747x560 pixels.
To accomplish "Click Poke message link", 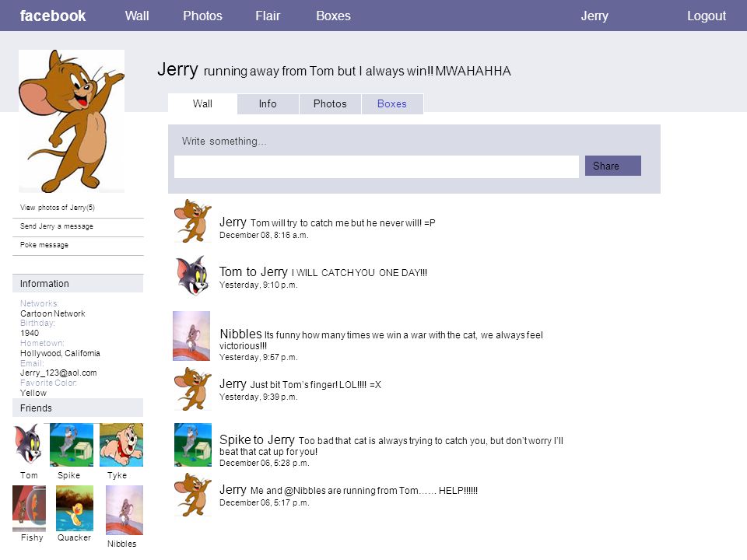I will pyautogui.click(x=44, y=245).
